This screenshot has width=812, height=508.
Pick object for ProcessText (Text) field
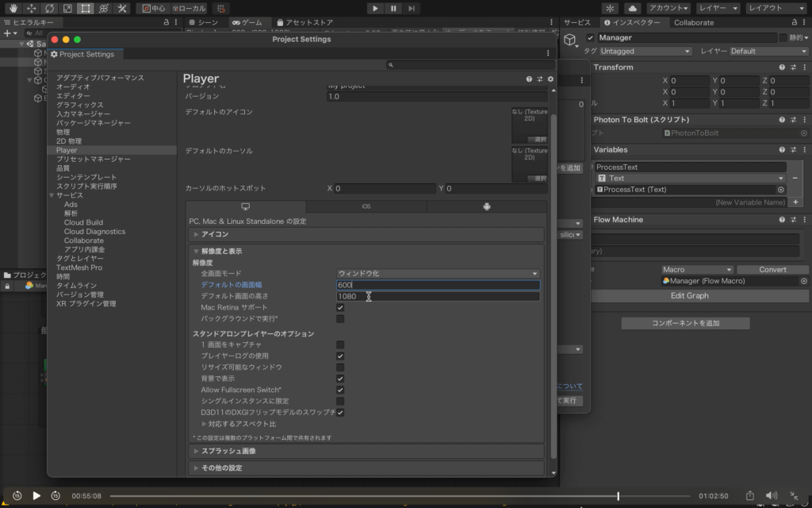[781, 190]
